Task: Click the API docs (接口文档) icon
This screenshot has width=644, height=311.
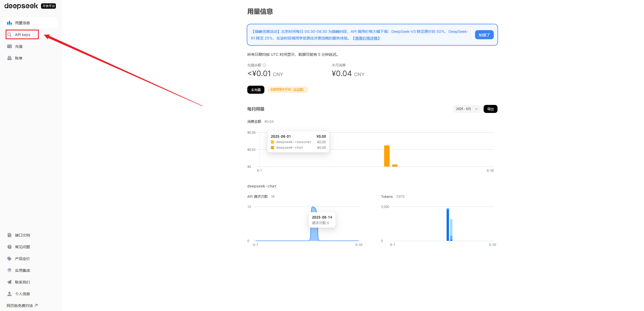Action: 9,235
